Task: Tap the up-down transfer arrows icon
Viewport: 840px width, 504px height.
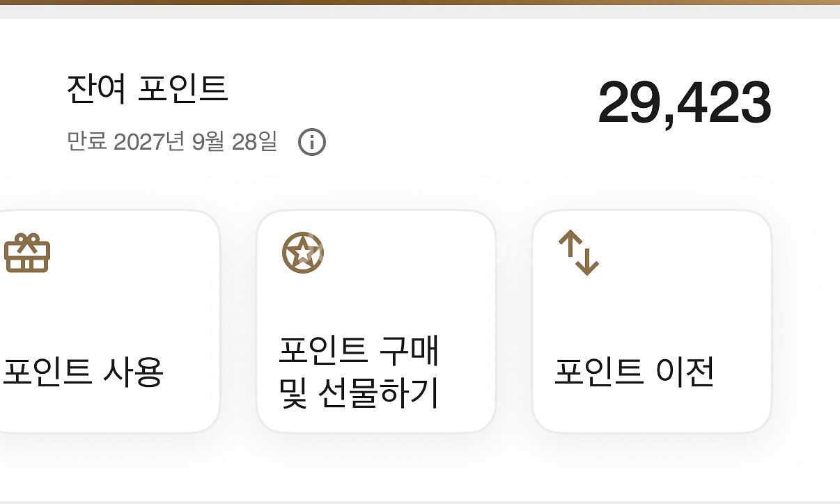Action: (x=578, y=253)
